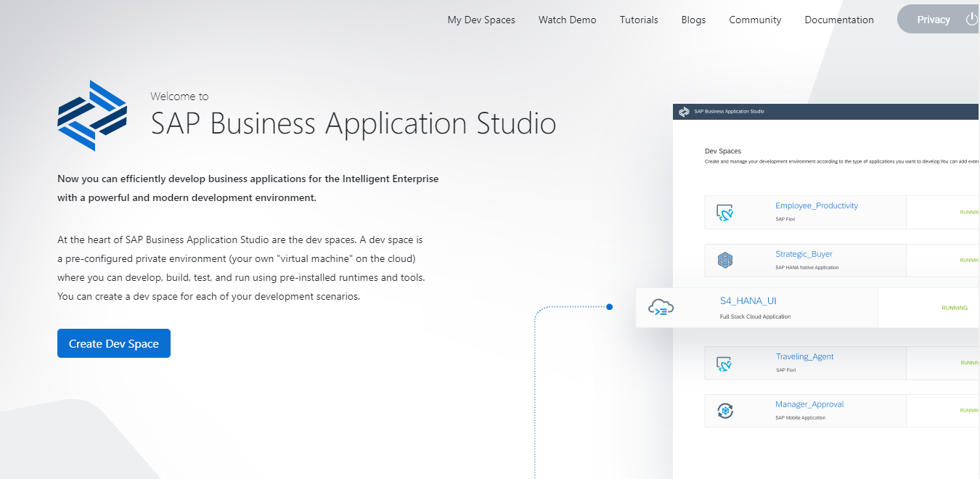Viewport: 980px width, 479px height.
Task: Open the Watch Demo nav item
Action: tap(567, 20)
